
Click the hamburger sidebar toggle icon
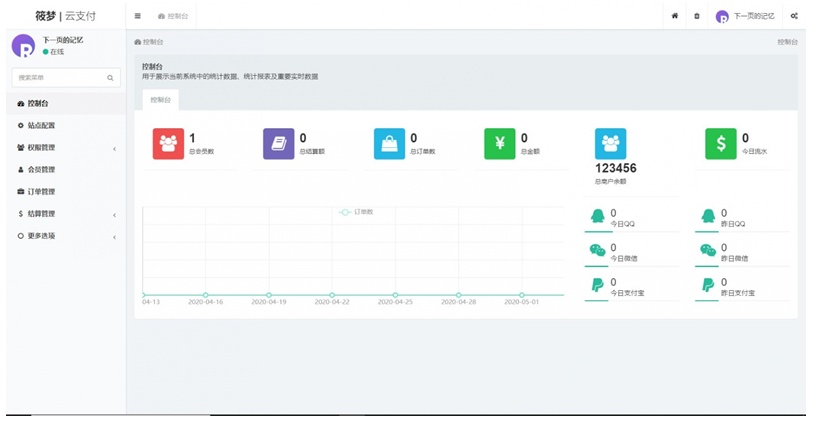coord(138,16)
